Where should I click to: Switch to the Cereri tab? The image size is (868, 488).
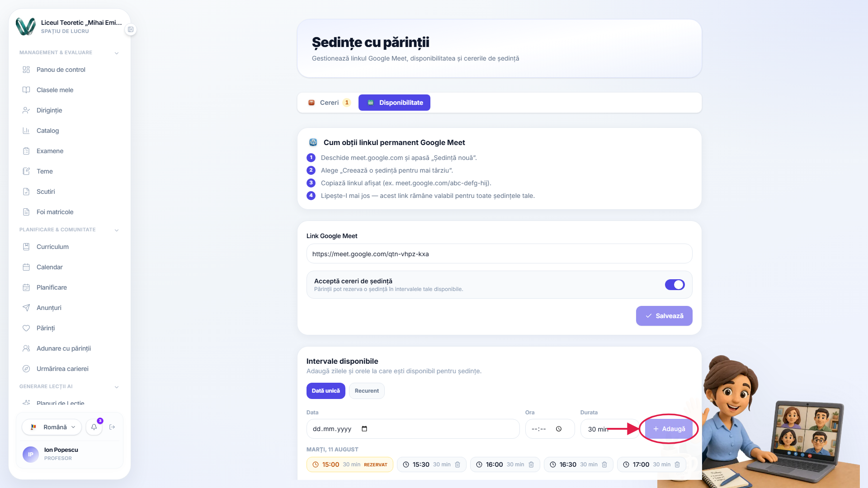[329, 103]
